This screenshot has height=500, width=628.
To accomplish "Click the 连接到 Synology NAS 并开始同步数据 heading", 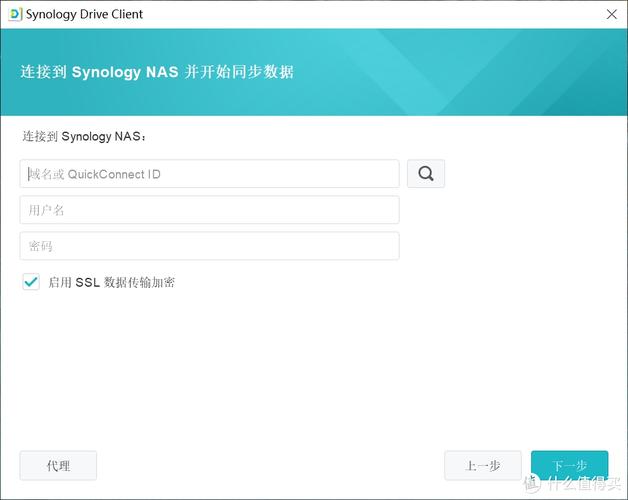I will pos(157,72).
